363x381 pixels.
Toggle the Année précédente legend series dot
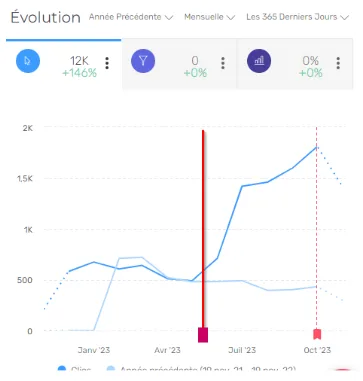point(111,369)
